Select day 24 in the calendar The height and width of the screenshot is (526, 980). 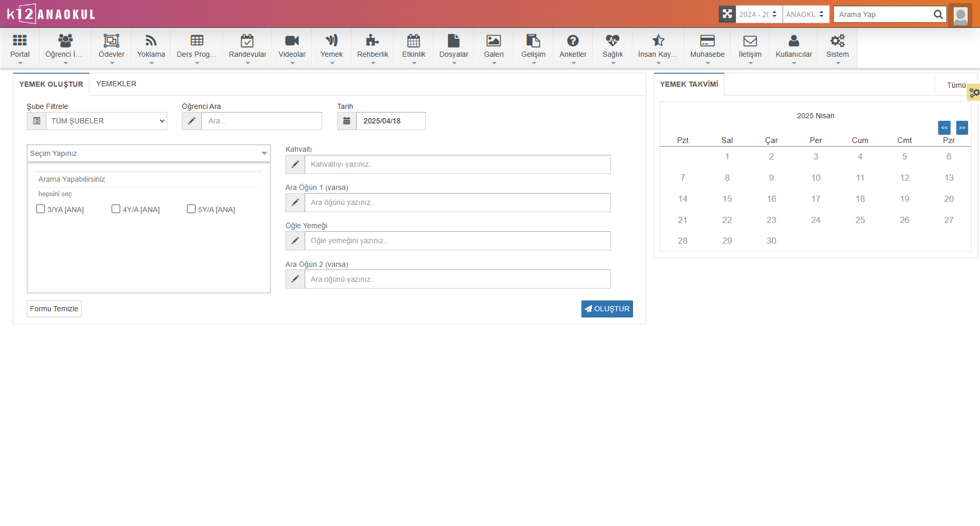tap(816, 220)
